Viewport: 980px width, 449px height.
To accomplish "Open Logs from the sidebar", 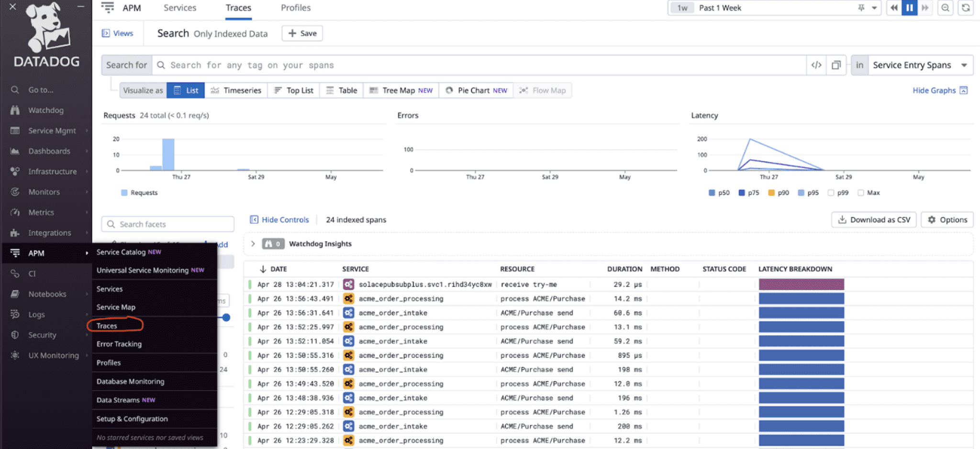I will [36, 314].
